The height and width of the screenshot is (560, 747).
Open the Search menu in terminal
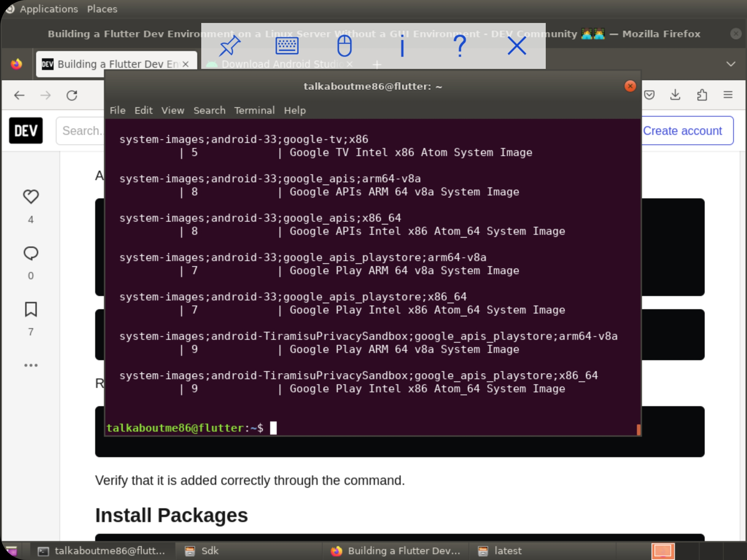pyautogui.click(x=209, y=110)
